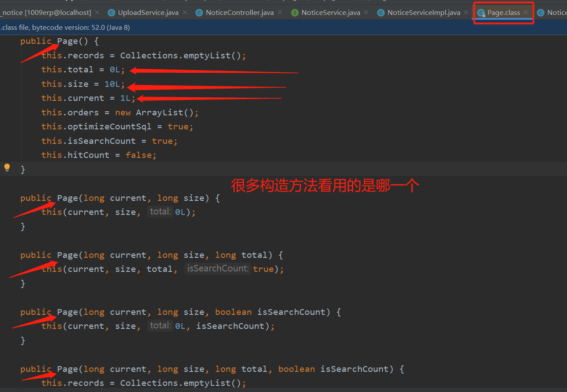Screen dimensions: 567x392
Task: Click the this.current = 1L line
Action: [x=89, y=98]
